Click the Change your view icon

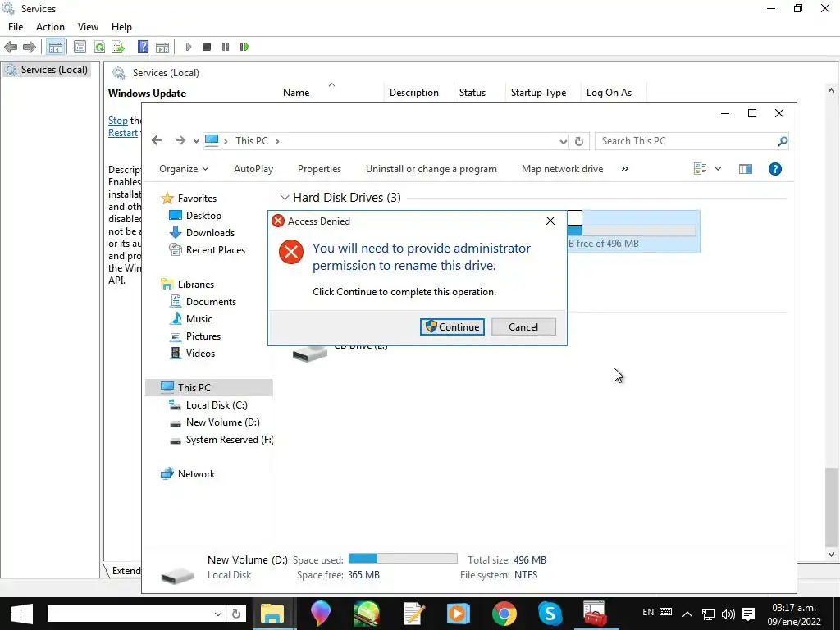[x=700, y=169]
